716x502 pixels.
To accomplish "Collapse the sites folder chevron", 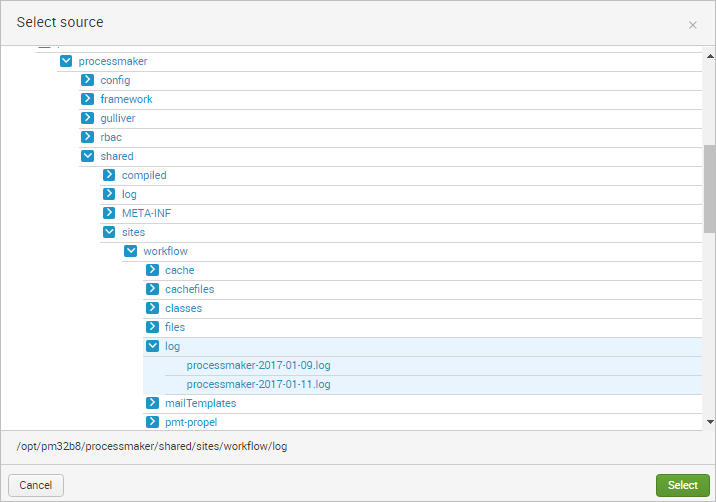I will [109, 232].
